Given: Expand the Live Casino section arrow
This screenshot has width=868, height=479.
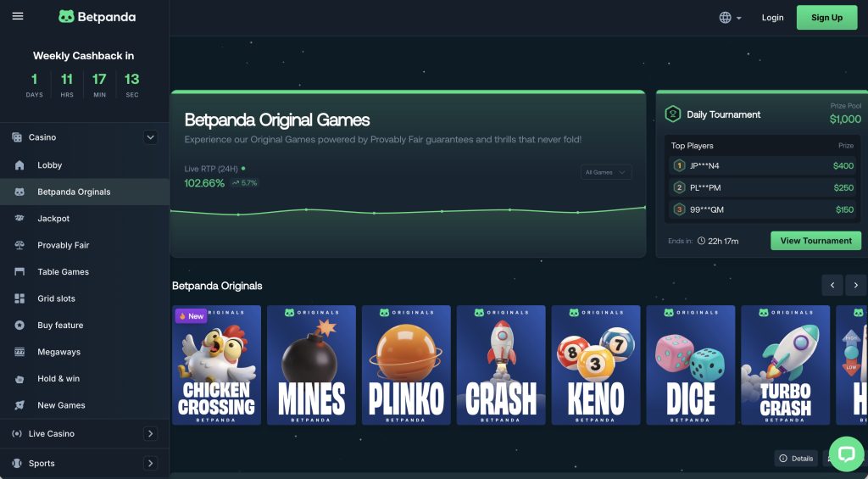Looking at the screenshot, I should pos(150,433).
